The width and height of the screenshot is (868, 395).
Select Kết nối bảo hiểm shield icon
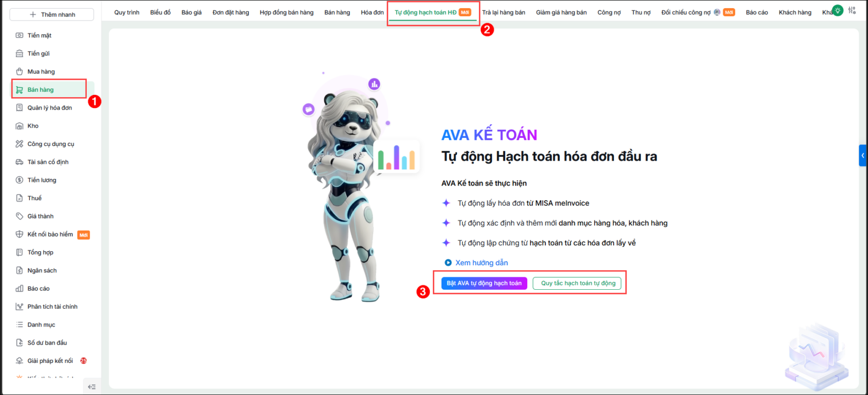20,234
